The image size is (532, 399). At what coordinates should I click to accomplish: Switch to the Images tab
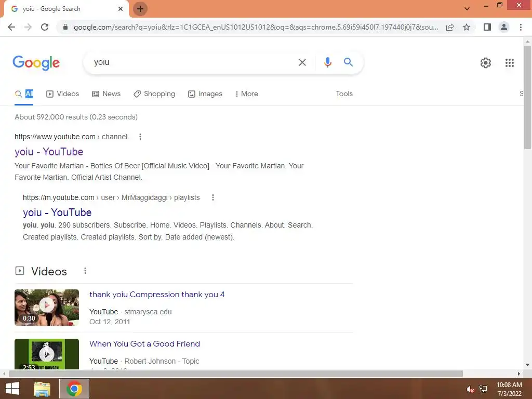[x=205, y=94]
